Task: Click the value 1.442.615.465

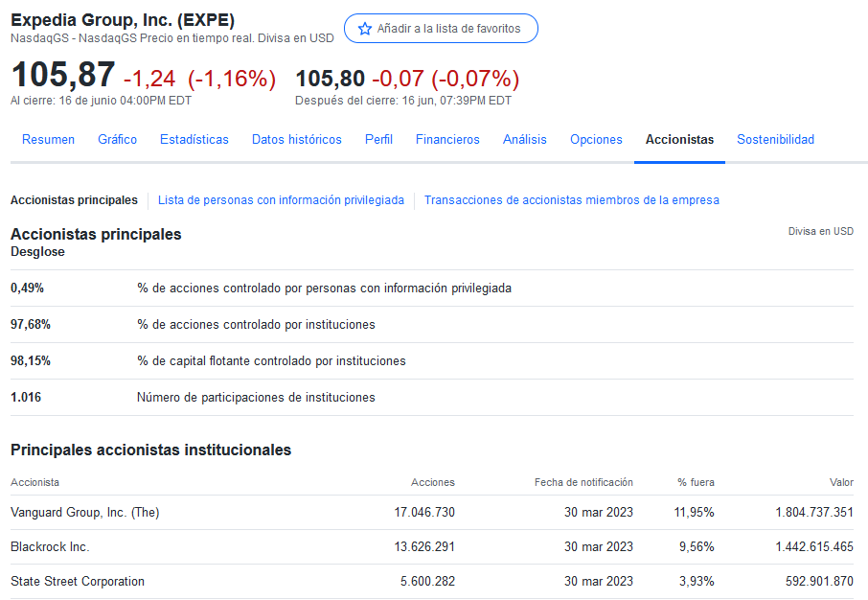Action: 814,547
